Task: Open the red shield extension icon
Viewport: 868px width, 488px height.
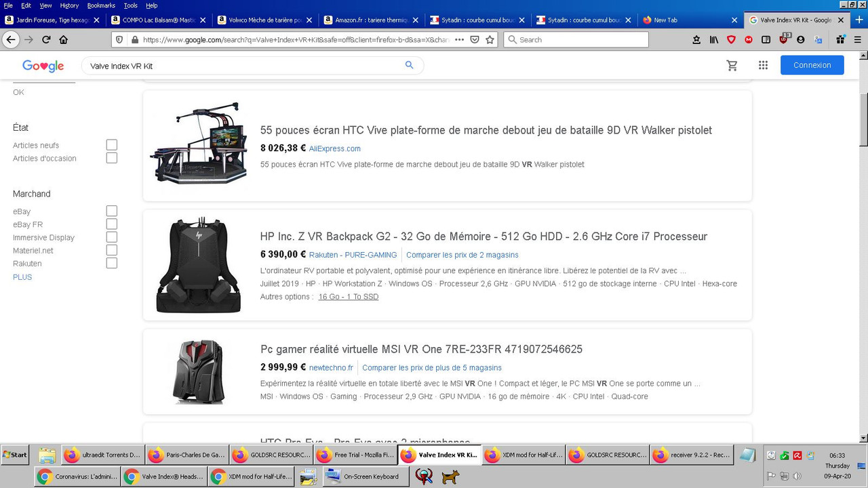Action: (x=731, y=40)
